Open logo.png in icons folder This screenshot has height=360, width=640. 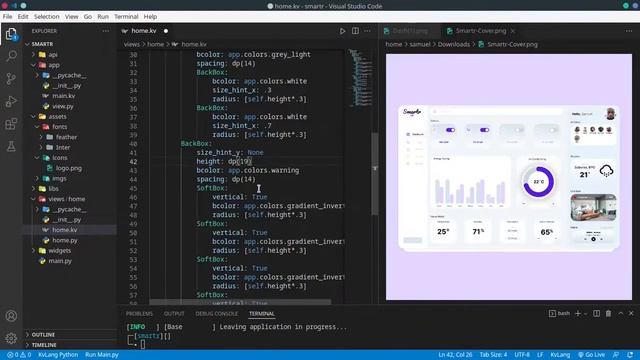tap(69, 168)
